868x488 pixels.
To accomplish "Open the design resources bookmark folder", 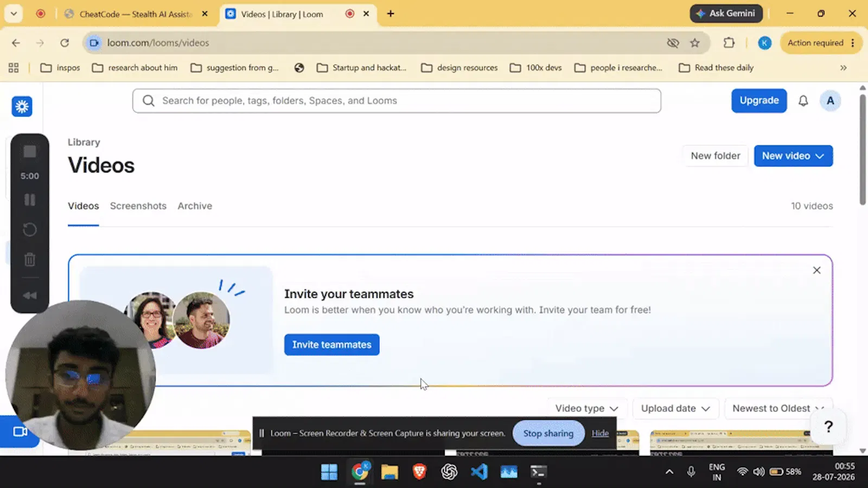I will coord(459,68).
